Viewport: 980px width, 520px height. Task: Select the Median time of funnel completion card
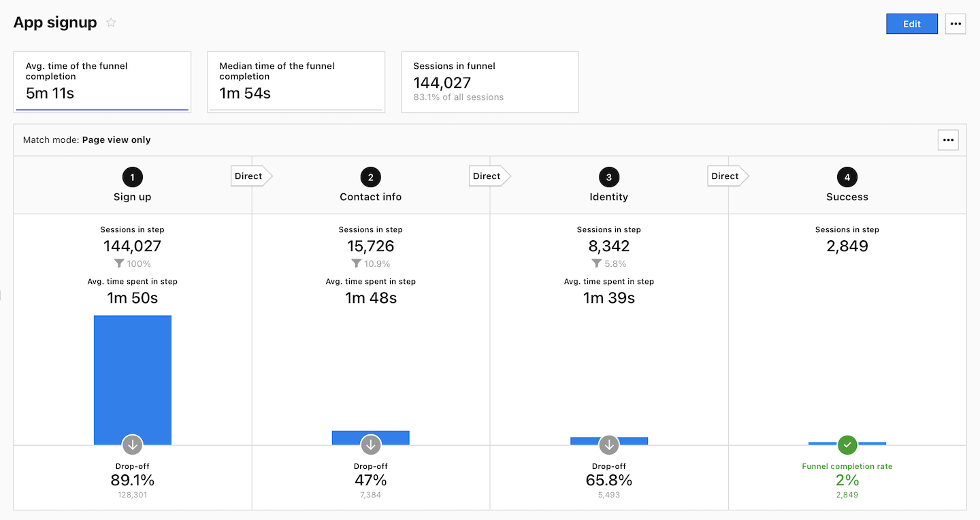(296, 82)
